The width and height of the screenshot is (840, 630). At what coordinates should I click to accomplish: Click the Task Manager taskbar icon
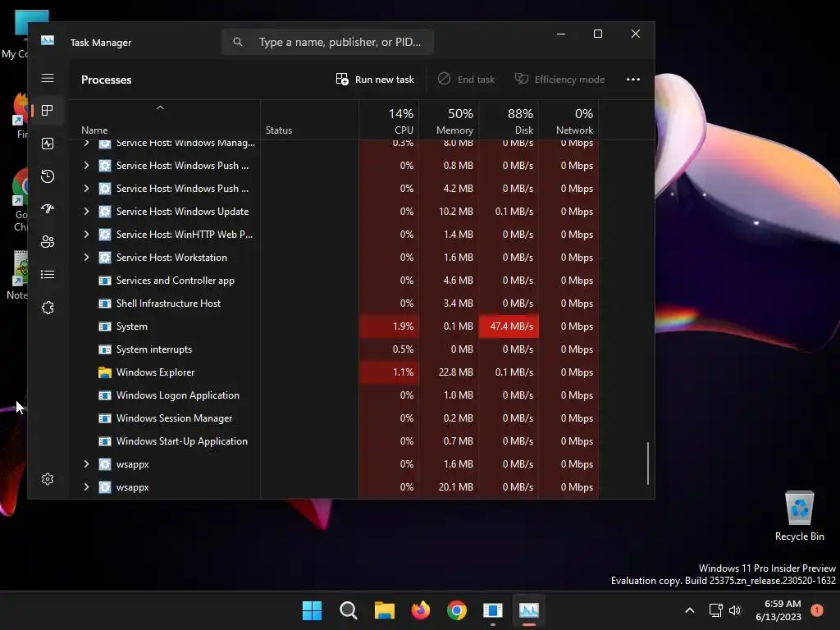pyautogui.click(x=529, y=610)
